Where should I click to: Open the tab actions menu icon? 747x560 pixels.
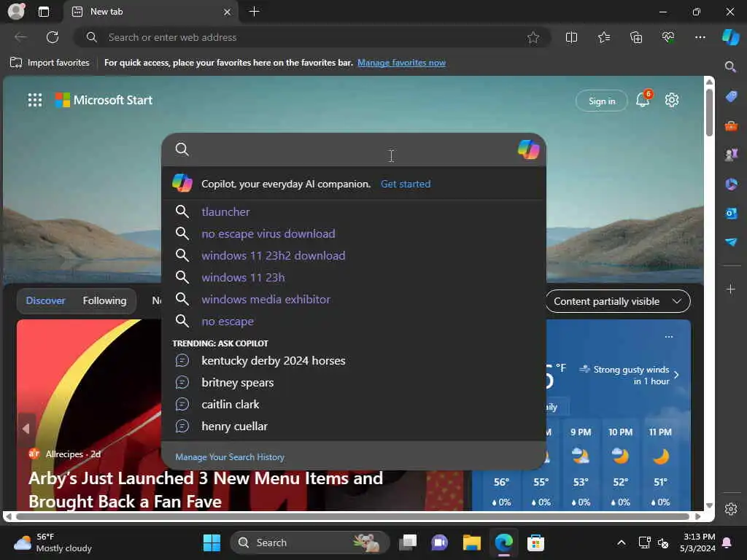(x=43, y=12)
